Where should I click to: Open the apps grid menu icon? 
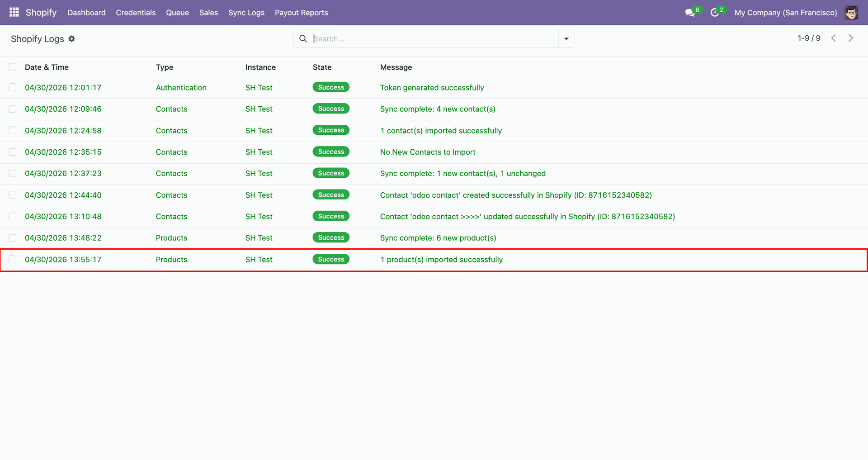(x=14, y=12)
